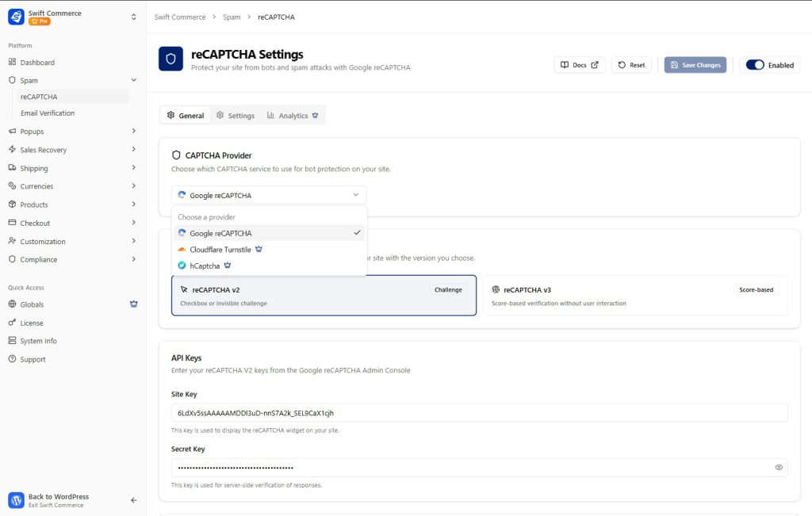Click the Customization users icon
Screen dimensions: 812x516
click(12, 241)
